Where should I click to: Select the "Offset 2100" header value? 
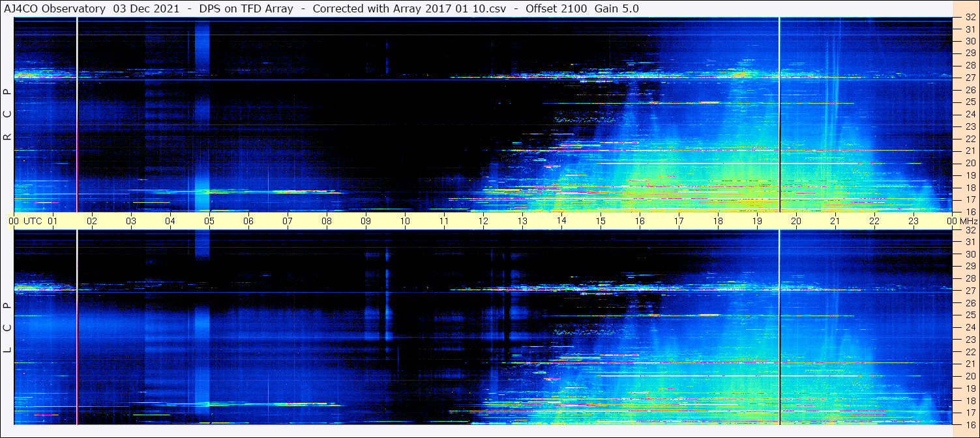click(x=557, y=8)
